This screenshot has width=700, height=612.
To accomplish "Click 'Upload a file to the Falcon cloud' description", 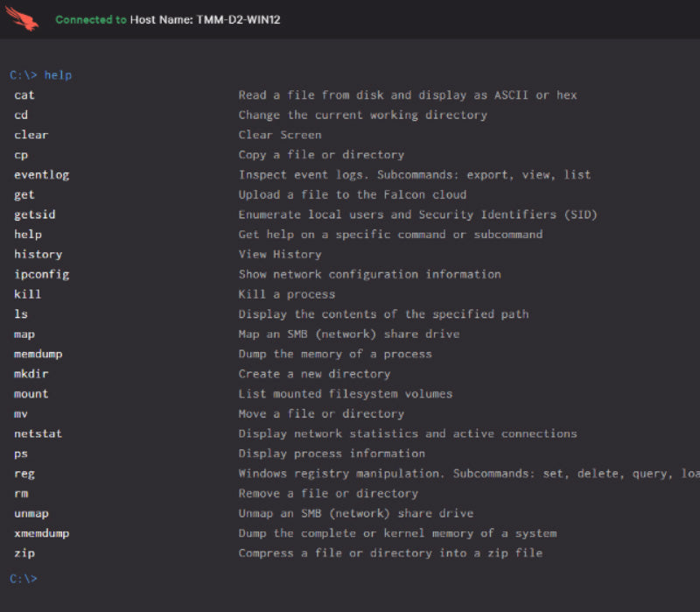I will pyautogui.click(x=353, y=195).
